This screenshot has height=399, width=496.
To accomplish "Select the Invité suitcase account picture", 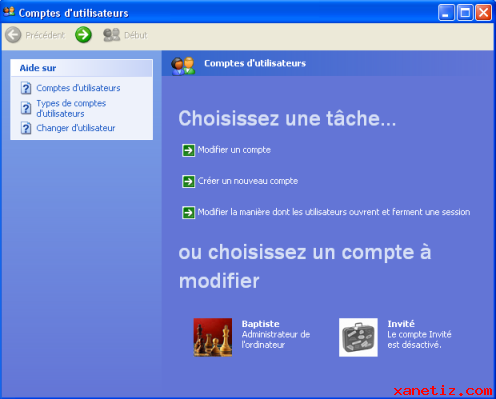I will (x=358, y=337).
